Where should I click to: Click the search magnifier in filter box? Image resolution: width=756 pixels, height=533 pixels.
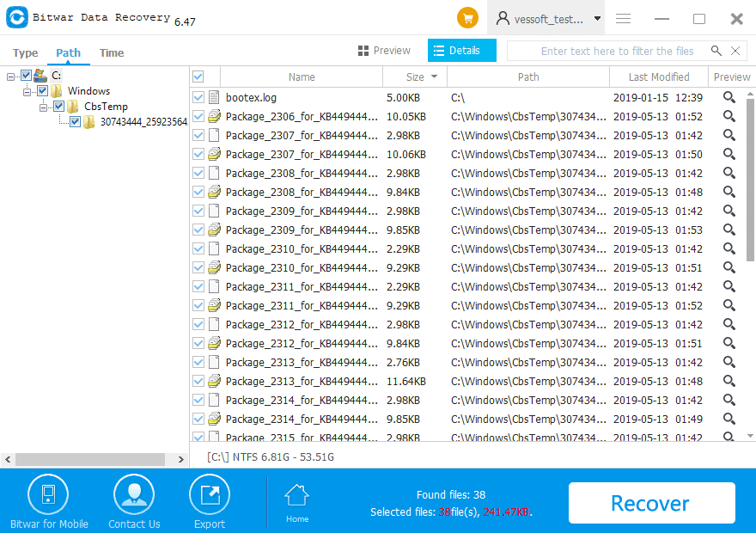pos(716,51)
